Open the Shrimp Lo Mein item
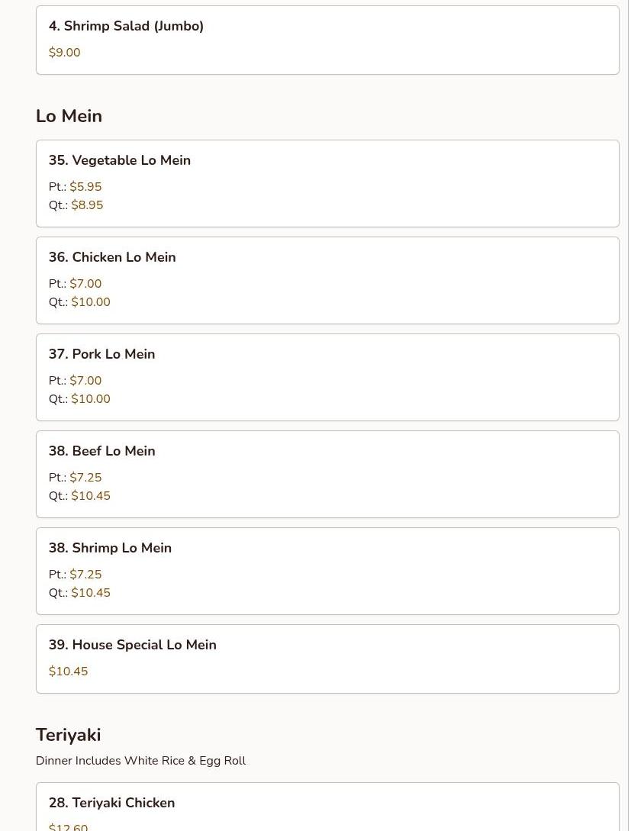644x831 pixels. [x=110, y=548]
